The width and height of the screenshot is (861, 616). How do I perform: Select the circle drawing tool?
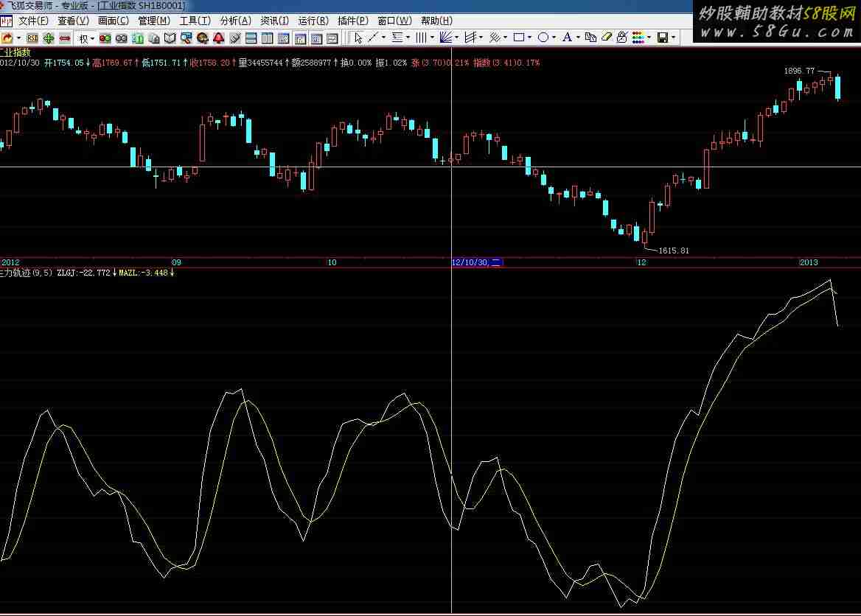pos(543,38)
